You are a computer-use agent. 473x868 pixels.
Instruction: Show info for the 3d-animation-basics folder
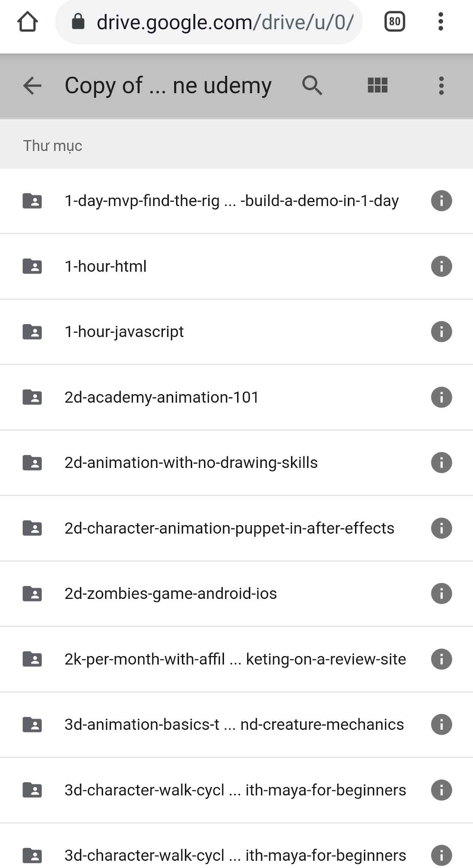[441, 724]
